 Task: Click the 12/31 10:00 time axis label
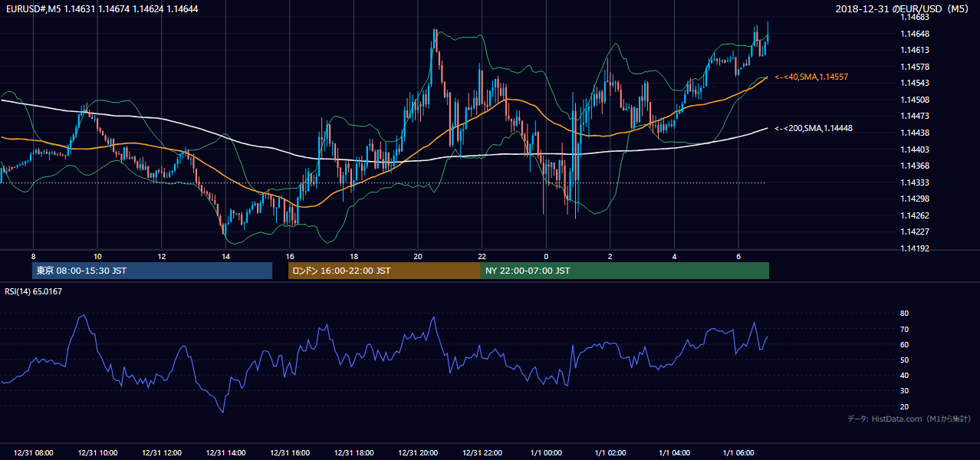97,453
